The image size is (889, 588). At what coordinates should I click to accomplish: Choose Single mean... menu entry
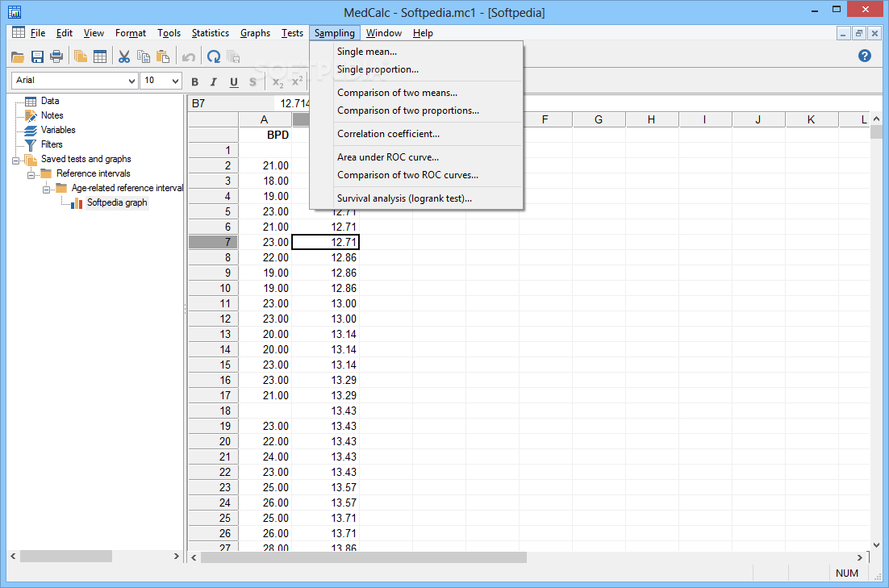(x=416, y=52)
